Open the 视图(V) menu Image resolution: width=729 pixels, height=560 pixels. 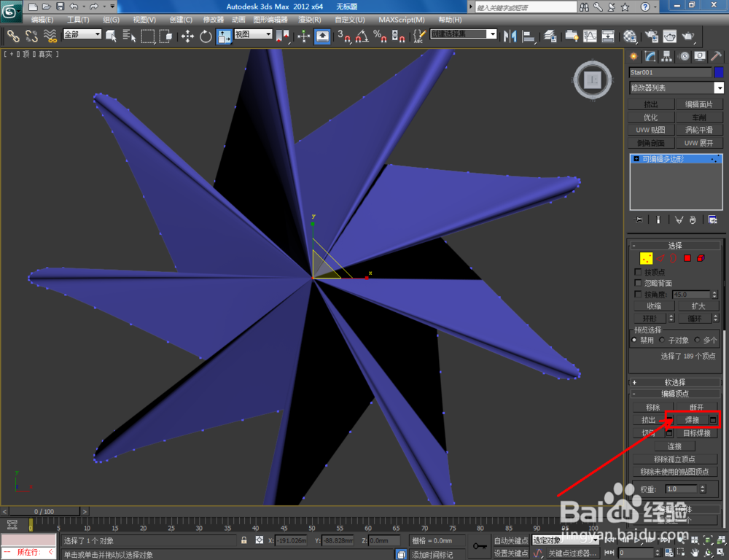pyautogui.click(x=144, y=20)
